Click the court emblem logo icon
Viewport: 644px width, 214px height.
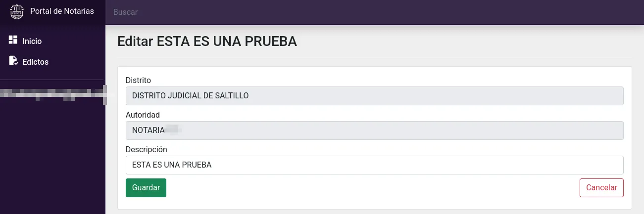(17, 11)
